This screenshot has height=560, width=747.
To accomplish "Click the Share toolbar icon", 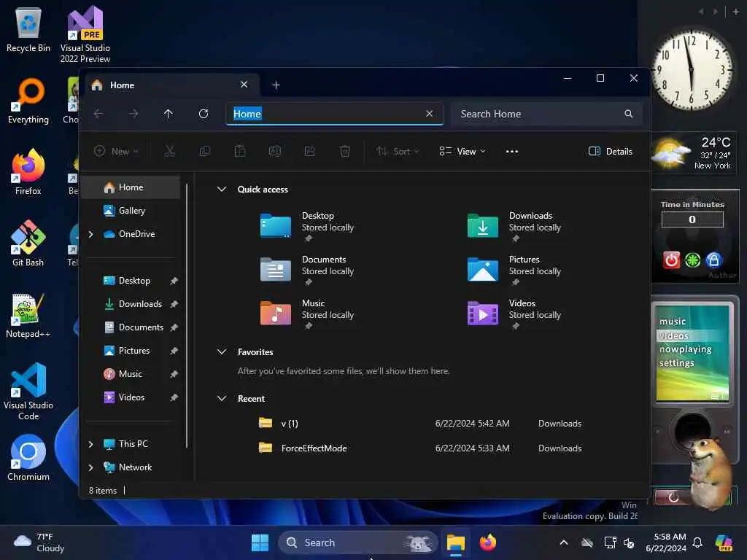I will tap(309, 152).
